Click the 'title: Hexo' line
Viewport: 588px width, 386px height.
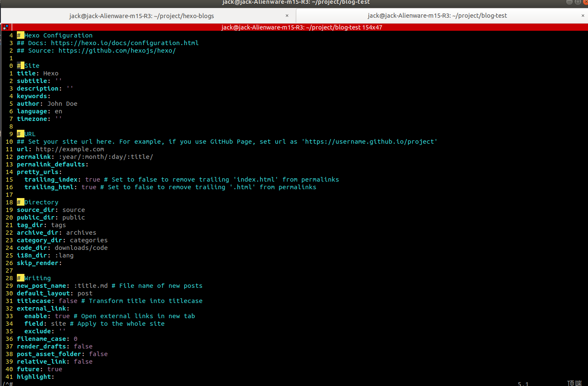(x=38, y=73)
